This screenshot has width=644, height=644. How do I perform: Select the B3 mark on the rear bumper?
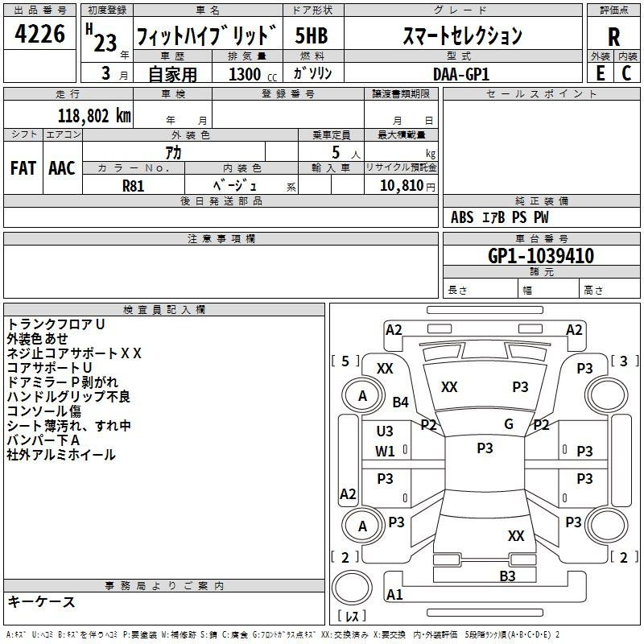[x=507, y=576]
